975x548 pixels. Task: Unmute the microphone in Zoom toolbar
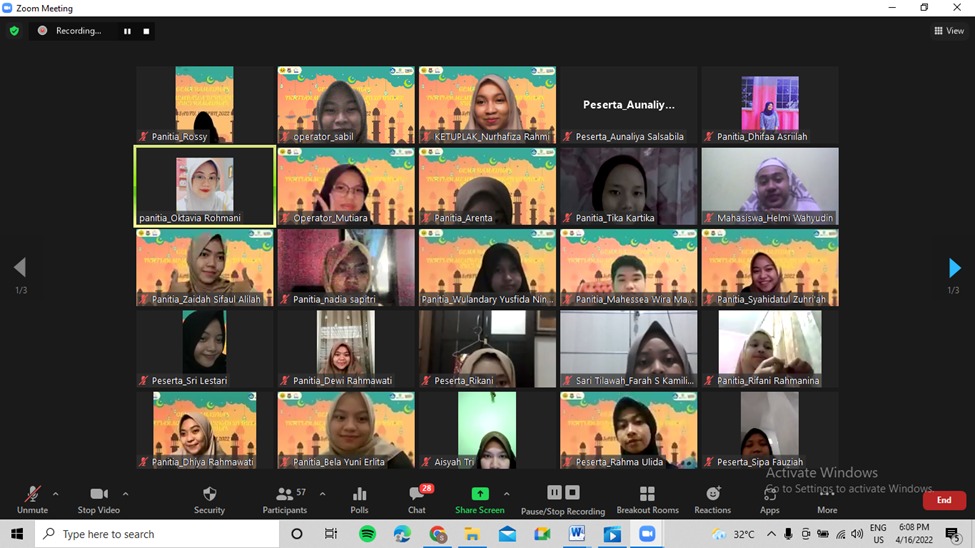(32, 498)
